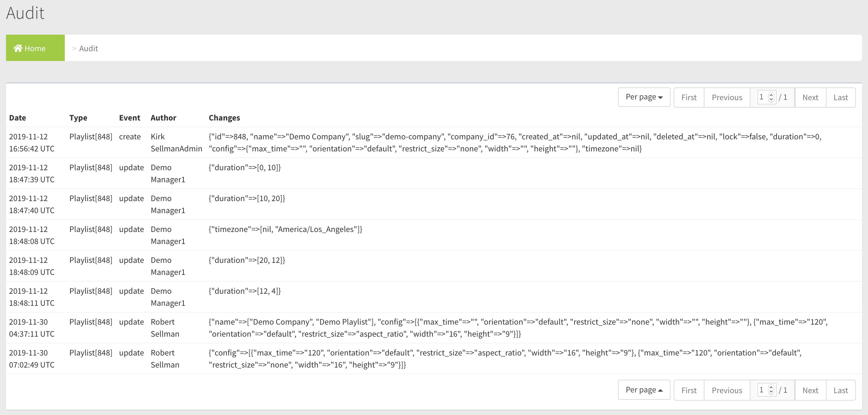Click the bottom Last page button
The height and width of the screenshot is (415, 868).
840,391
